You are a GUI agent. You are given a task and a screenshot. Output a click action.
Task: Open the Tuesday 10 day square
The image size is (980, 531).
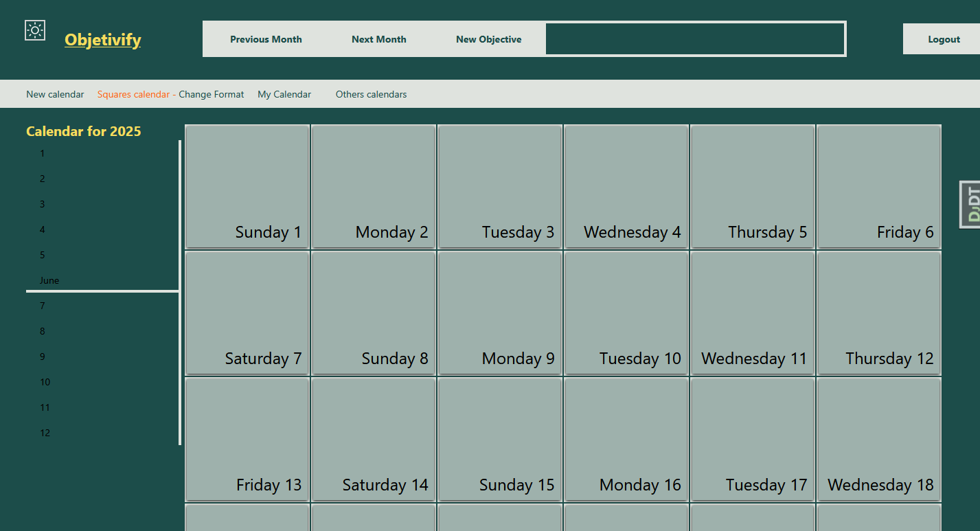[626, 313]
